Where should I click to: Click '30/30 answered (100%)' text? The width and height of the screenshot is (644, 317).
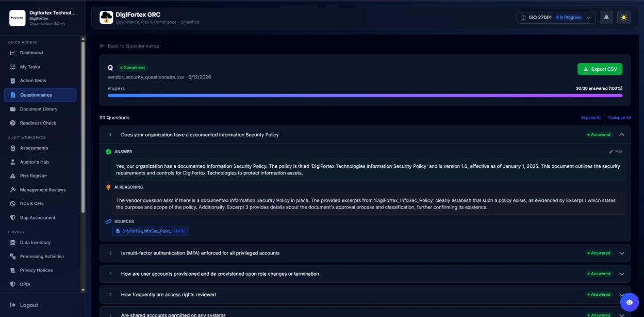point(599,88)
